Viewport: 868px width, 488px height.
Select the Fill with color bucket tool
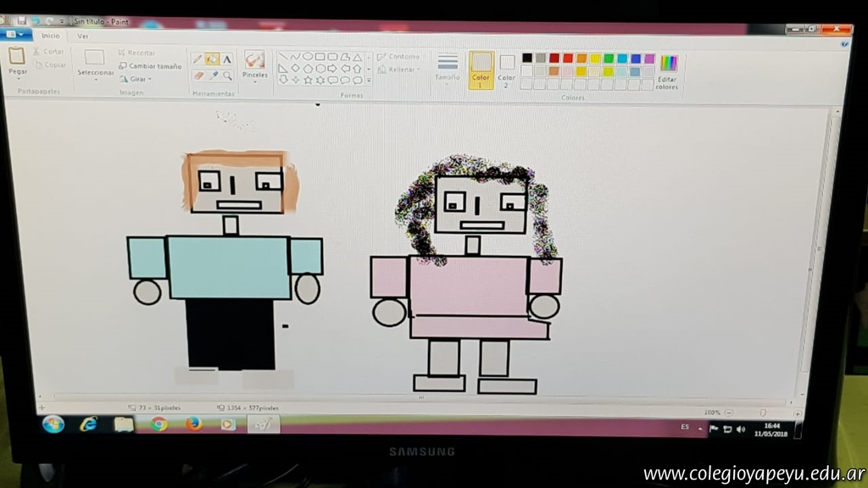pyautogui.click(x=212, y=59)
